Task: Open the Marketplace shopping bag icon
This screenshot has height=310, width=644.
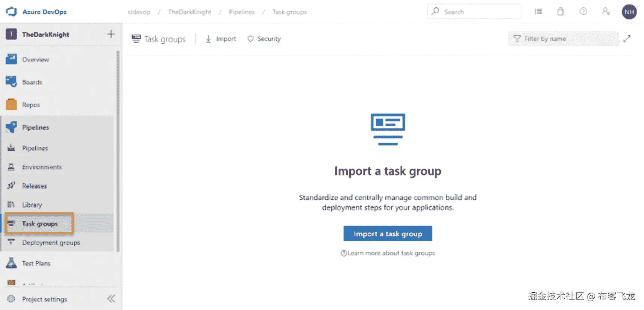Action: pyautogui.click(x=561, y=12)
